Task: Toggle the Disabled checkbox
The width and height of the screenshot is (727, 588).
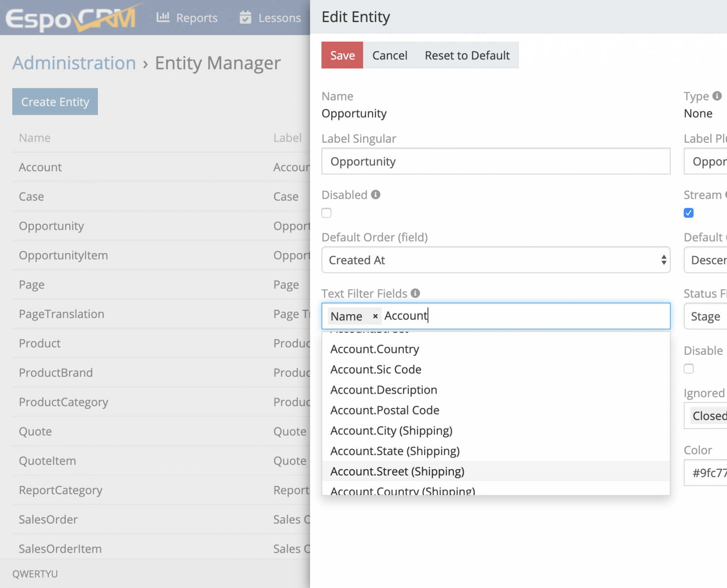Action: [326, 213]
